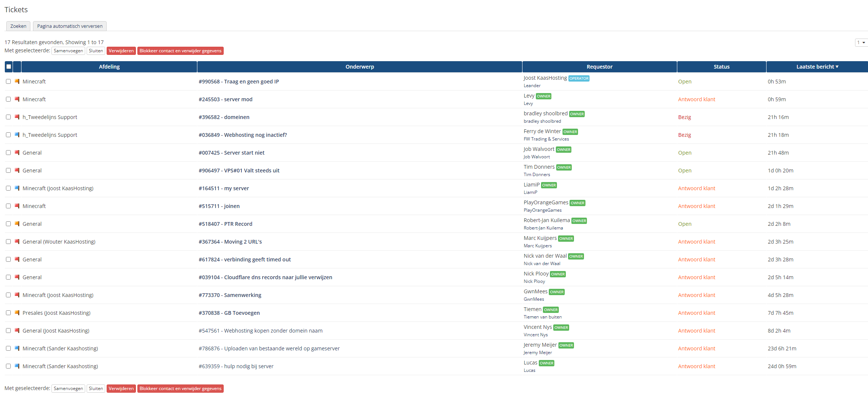868x393 pixels.
Task: Click the blue flag on ticket #639359 row
Action: pos(17,366)
